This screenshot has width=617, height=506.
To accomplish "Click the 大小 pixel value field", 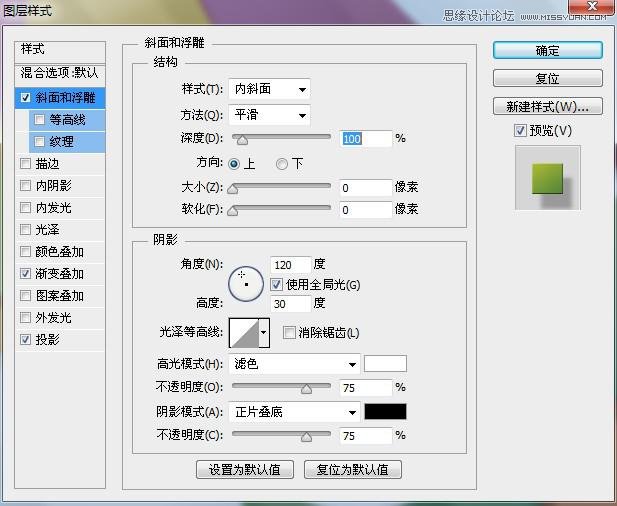I will (366, 188).
